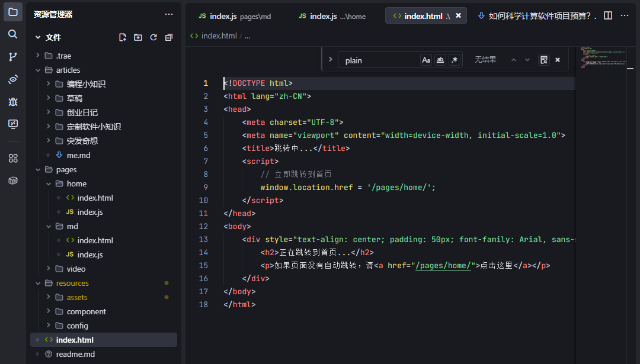Close the find widget
This screenshot has width=640, height=364.
tap(558, 60)
